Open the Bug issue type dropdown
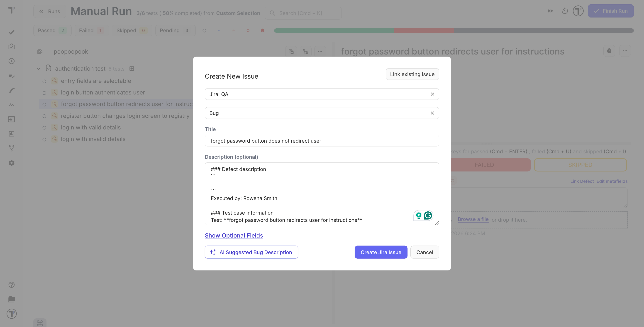Viewport: 644px width, 327px height. 322,113
